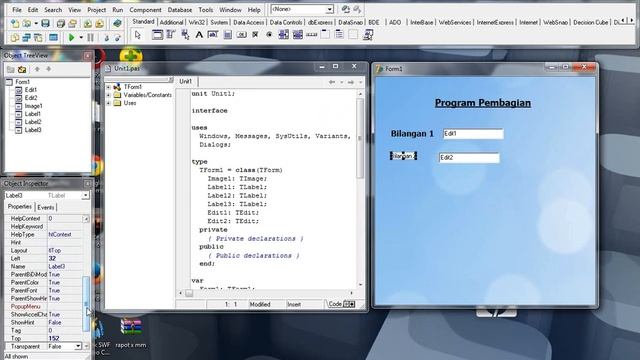The image size is (640, 360).
Task: Select the Unit1 editor tab
Action: click(x=186, y=81)
